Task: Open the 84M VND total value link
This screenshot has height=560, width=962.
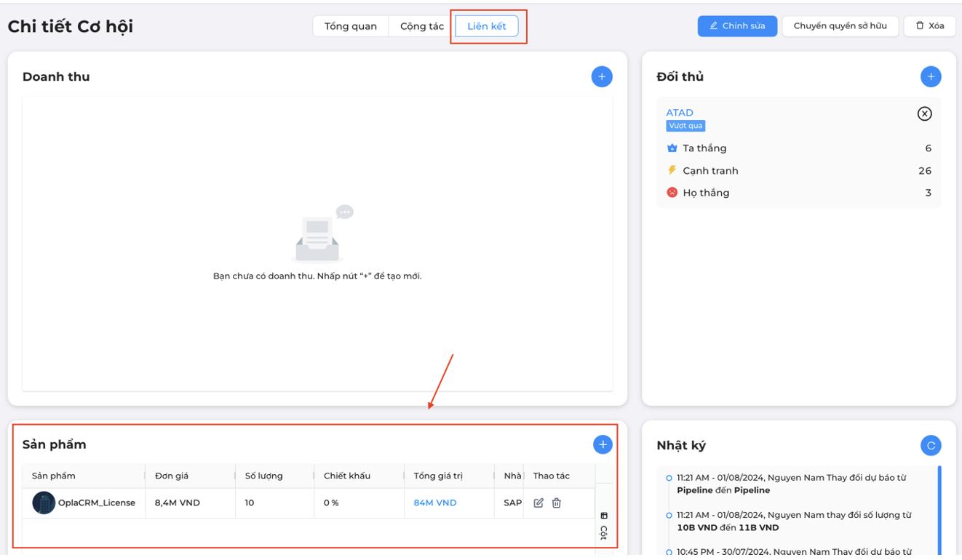Action: coord(435,503)
